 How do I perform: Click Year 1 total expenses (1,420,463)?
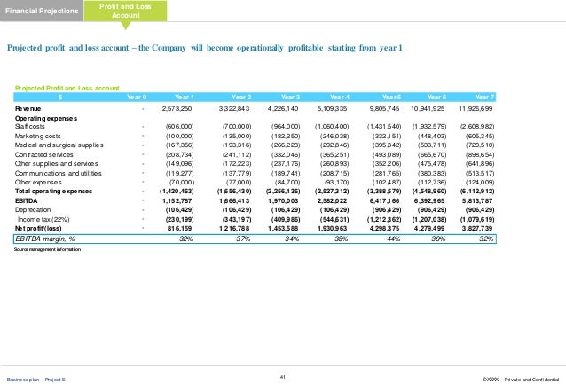177,192
